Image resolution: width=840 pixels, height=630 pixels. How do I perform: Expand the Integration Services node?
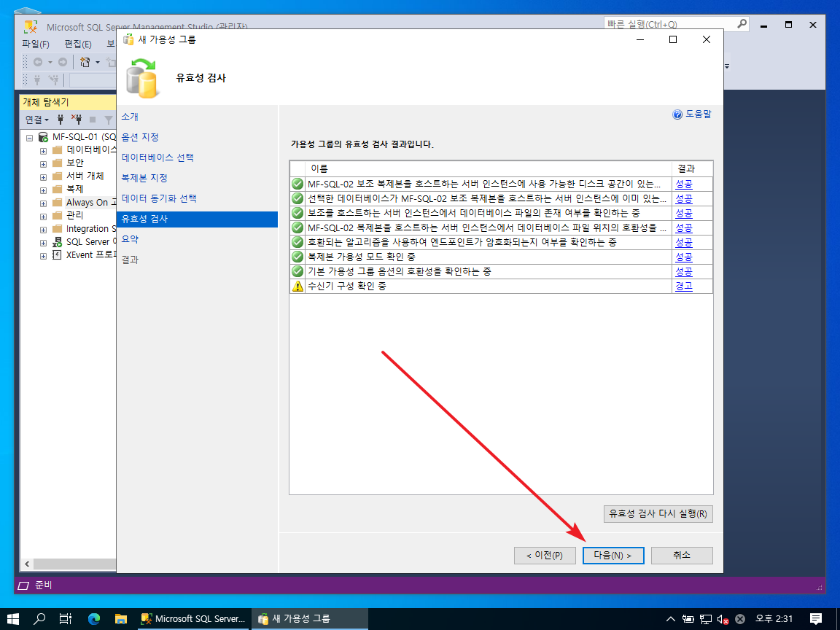[44, 230]
